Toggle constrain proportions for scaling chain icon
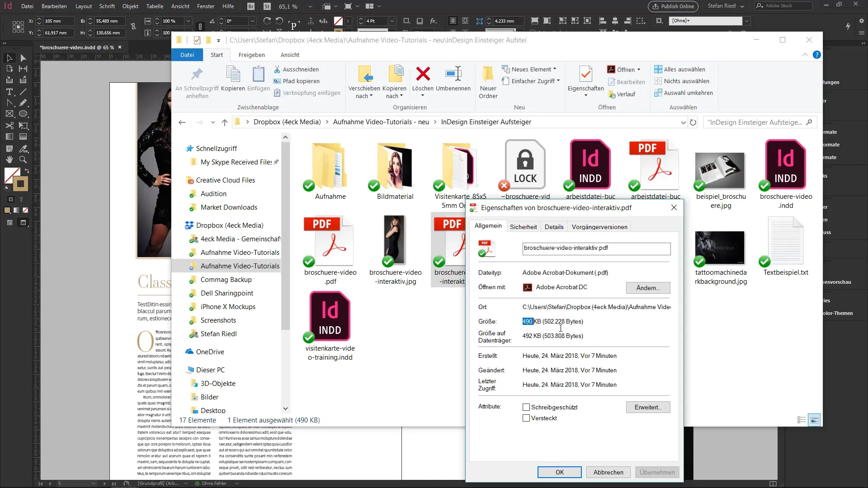The image size is (868, 488). tap(200, 27)
